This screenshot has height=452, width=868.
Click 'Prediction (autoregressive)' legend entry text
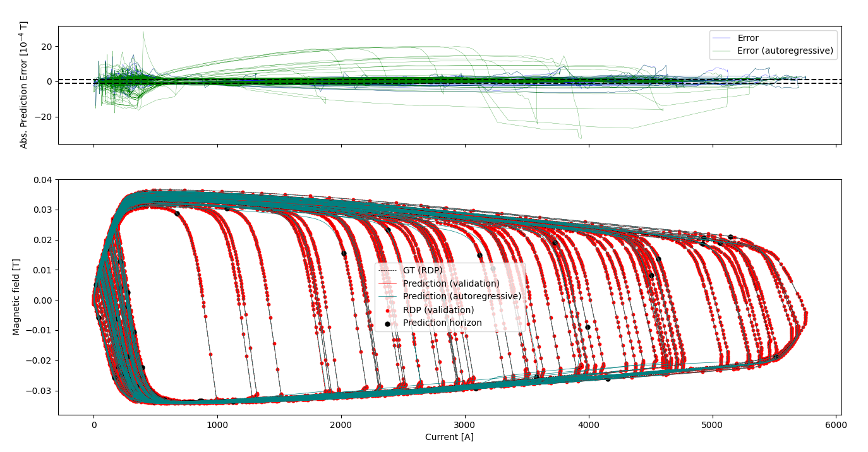[x=462, y=296]
